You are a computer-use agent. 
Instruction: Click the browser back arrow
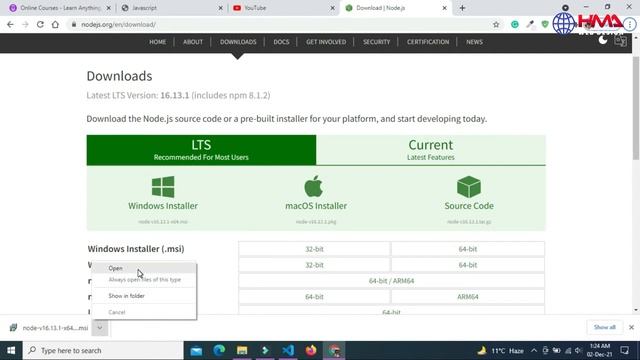tap(10, 24)
